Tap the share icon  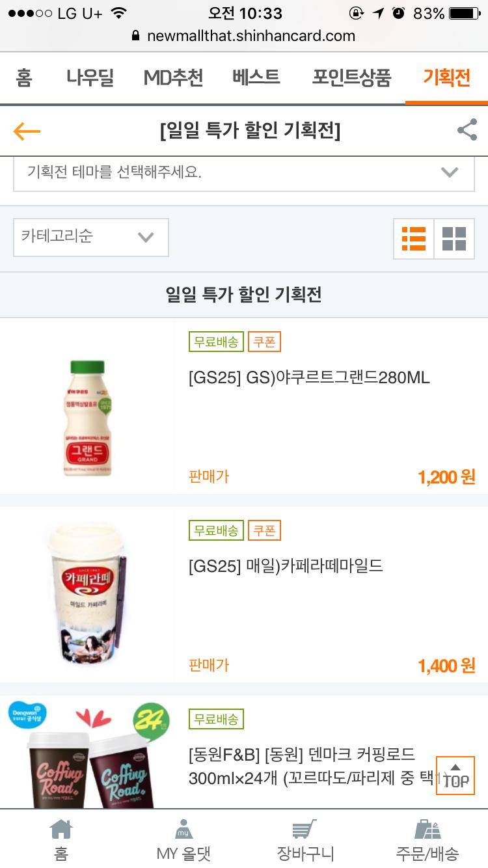(467, 131)
